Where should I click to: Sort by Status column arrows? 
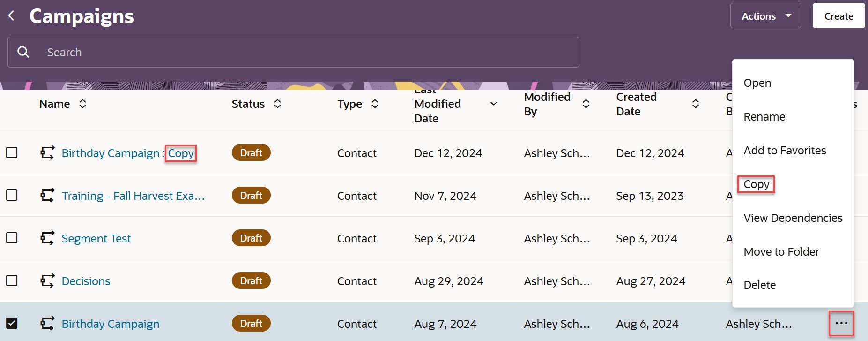point(277,104)
